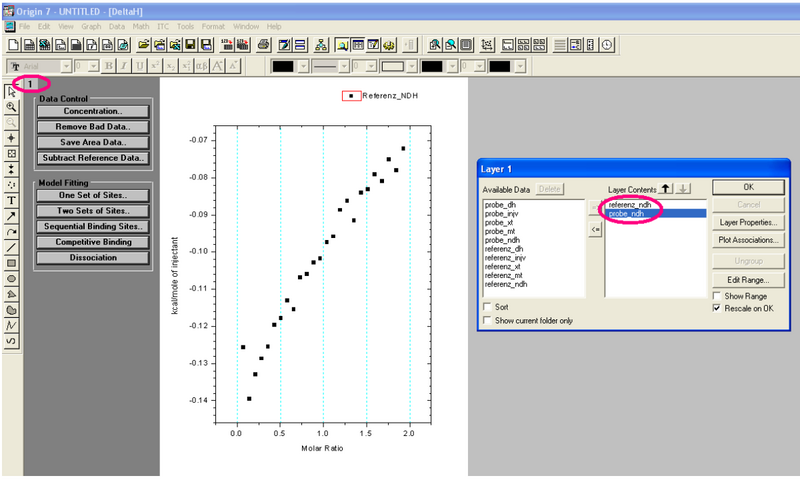Print the graph using the printer icon
This screenshot has height=480, width=800.
(x=263, y=45)
